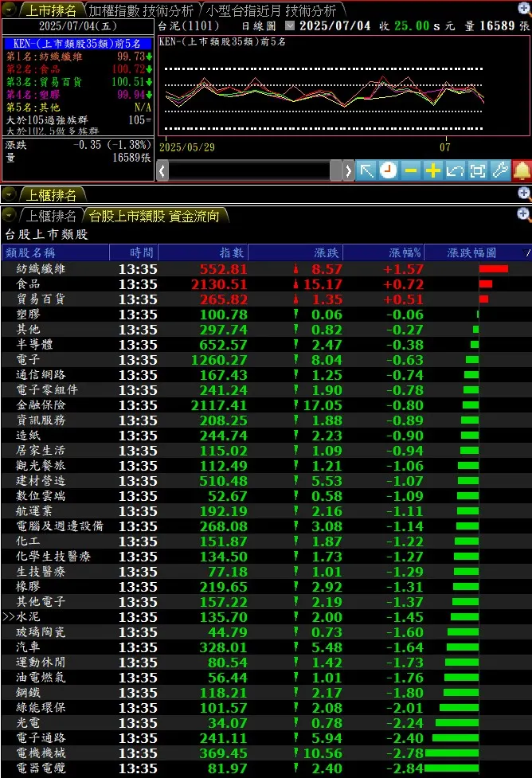Click the magnifier icon in 上櫃排名 panel header
Image resolution: width=532 pixels, height=778 pixels.
coord(524,194)
